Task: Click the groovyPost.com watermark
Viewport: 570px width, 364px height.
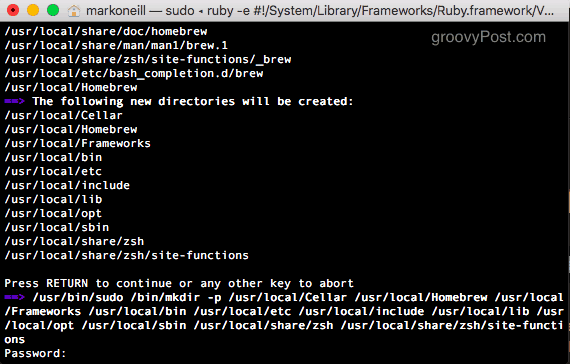Action: click(488, 37)
